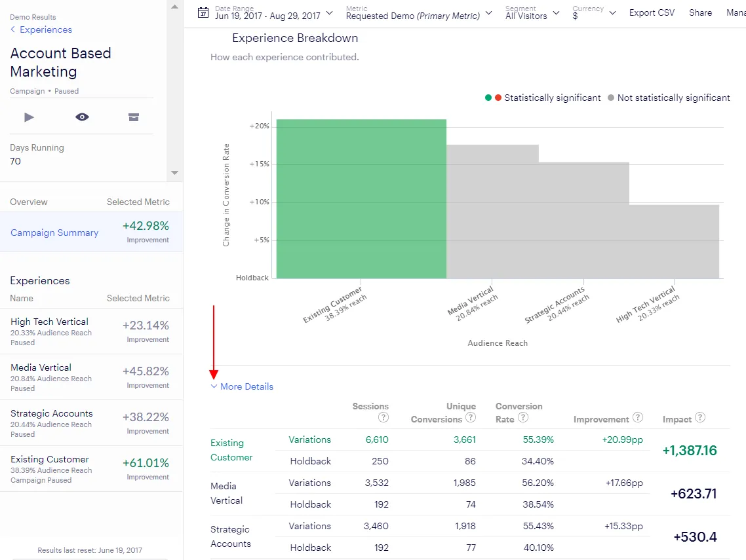746x560 pixels.
Task: Select Media Vertical experience in sidebar
Action: click(91, 377)
